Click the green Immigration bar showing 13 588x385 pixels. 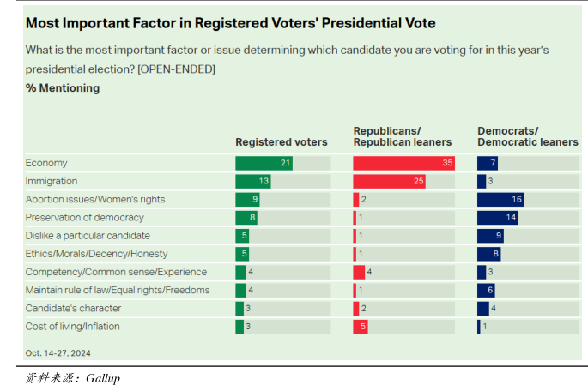(x=253, y=181)
